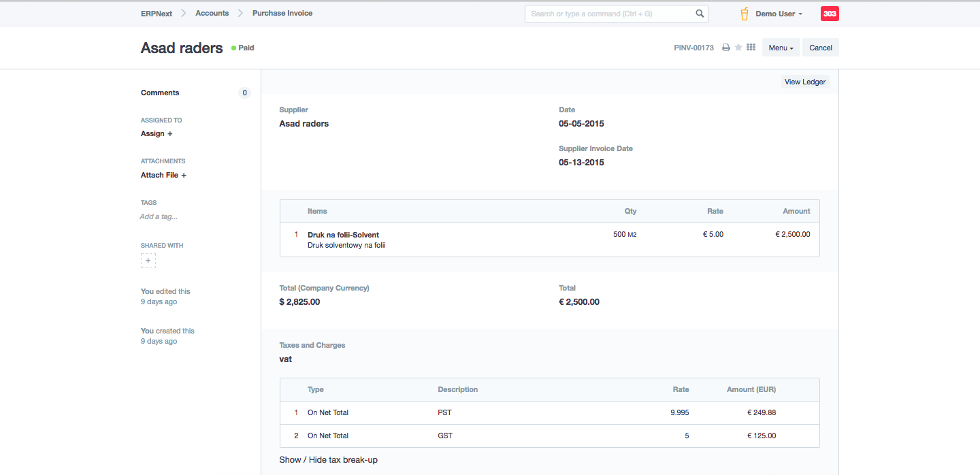Screen dimensions: 980x475
Task: Click Assign + to assign the invoice
Action: coord(157,134)
